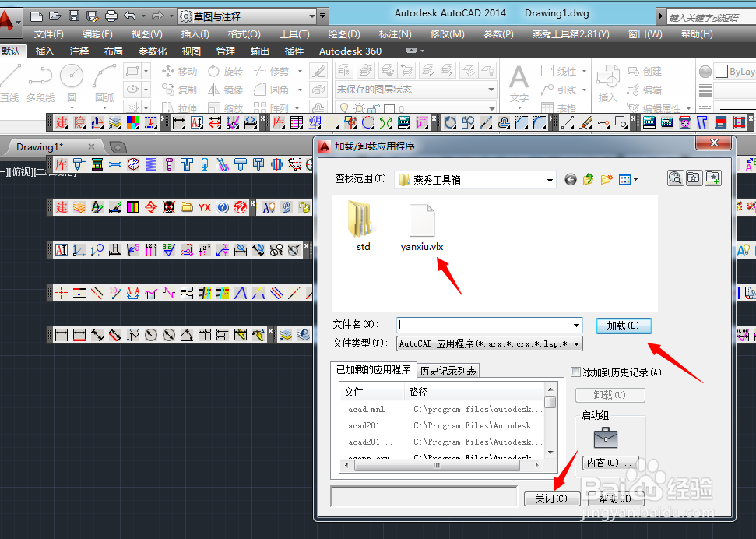Click the ByLayer color swatch

coord(721,72)
